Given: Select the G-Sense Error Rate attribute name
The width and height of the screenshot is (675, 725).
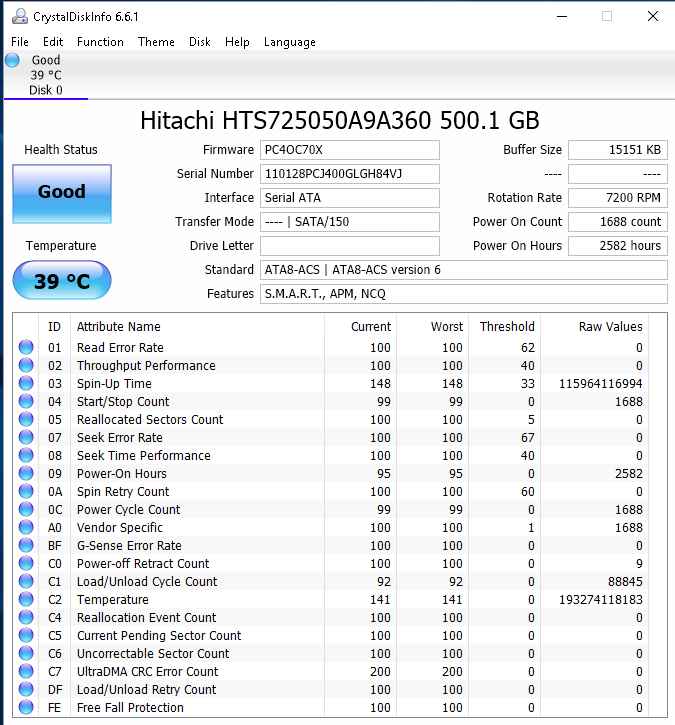Looking at the screenshot, I should pos(129,546).
